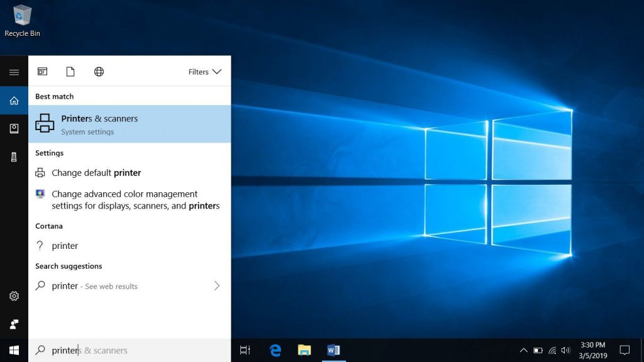Open Printers & scanners best match

pyautogui.click(x=130, y=124)
